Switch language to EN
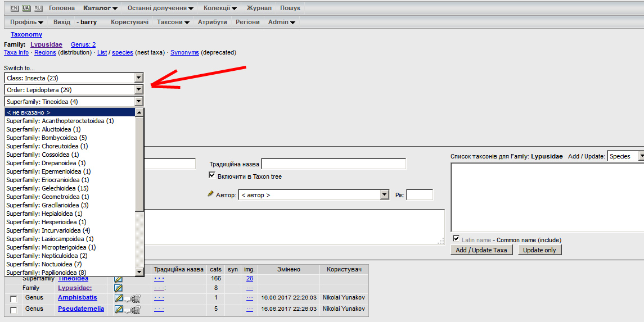 click(x=15, y=8)
